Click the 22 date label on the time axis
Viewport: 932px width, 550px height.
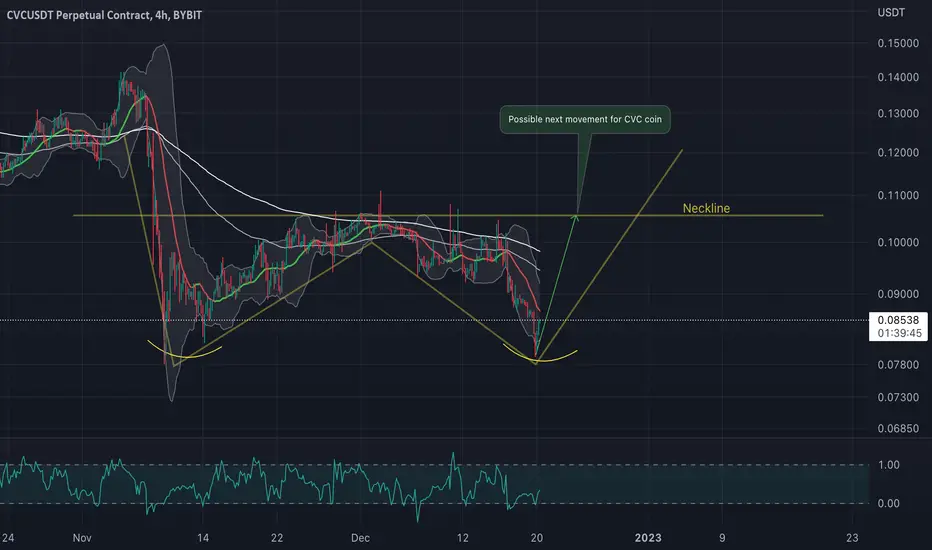tap(277, 538)
